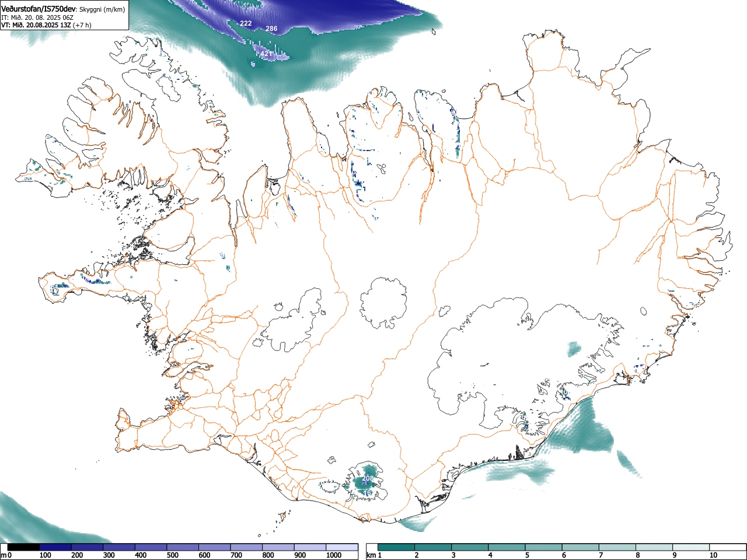
Task: Click the 500 m legend color swatch
Action: [x=183, y=547]
